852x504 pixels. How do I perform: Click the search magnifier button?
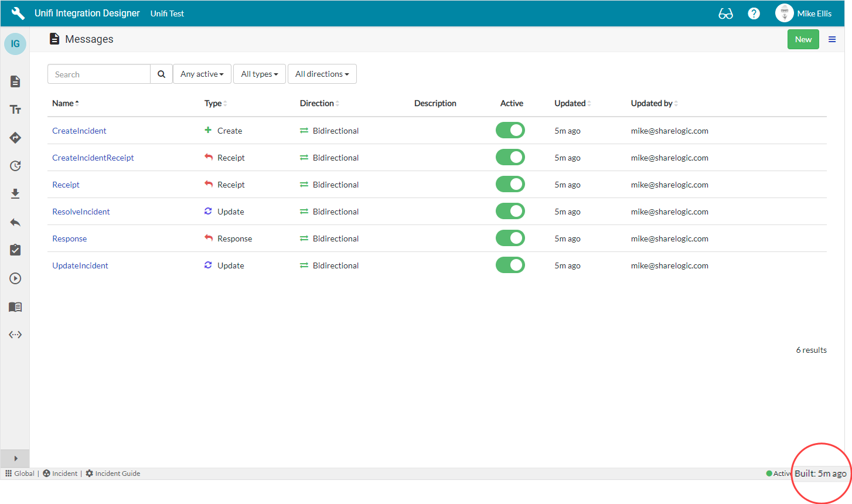[x=161, y=74]
